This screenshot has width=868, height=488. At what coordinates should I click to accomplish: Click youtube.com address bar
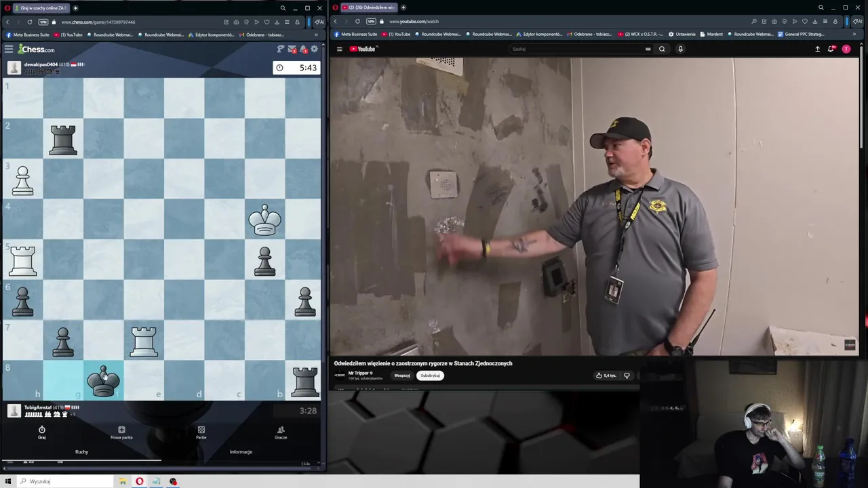point(414,22)
